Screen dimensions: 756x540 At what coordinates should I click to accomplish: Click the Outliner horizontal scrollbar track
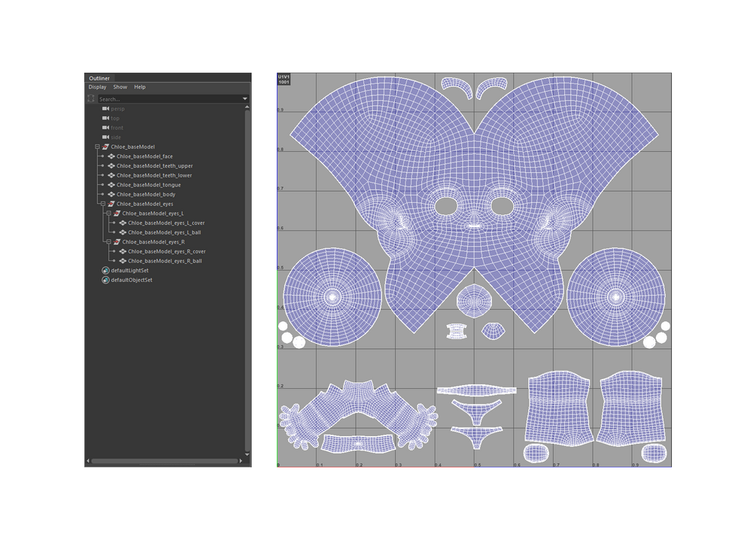click(x=165, y=461)
